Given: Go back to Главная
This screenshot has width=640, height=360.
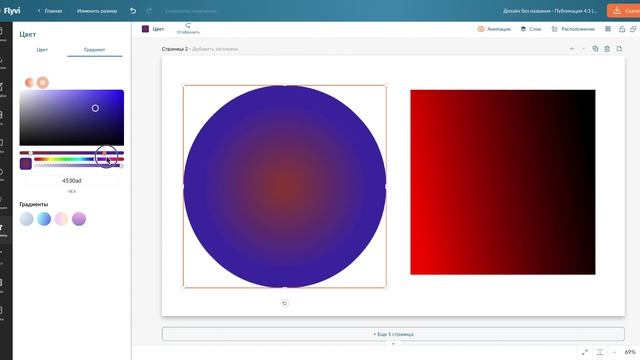Looking at the screenshot, I should 50,11.
